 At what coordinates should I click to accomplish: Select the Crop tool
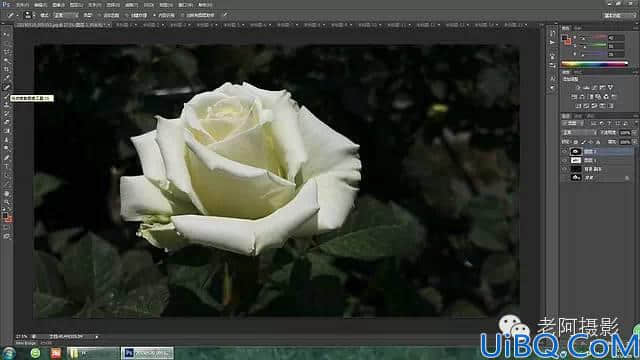(6, 69)
